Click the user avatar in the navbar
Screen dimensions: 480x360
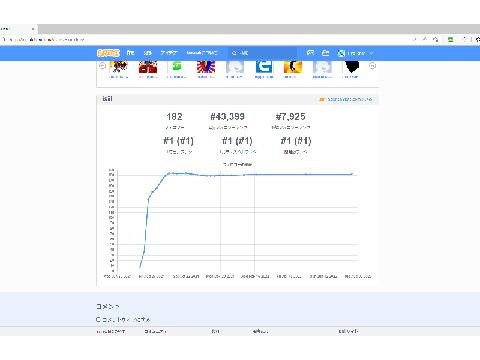point(341,53)
